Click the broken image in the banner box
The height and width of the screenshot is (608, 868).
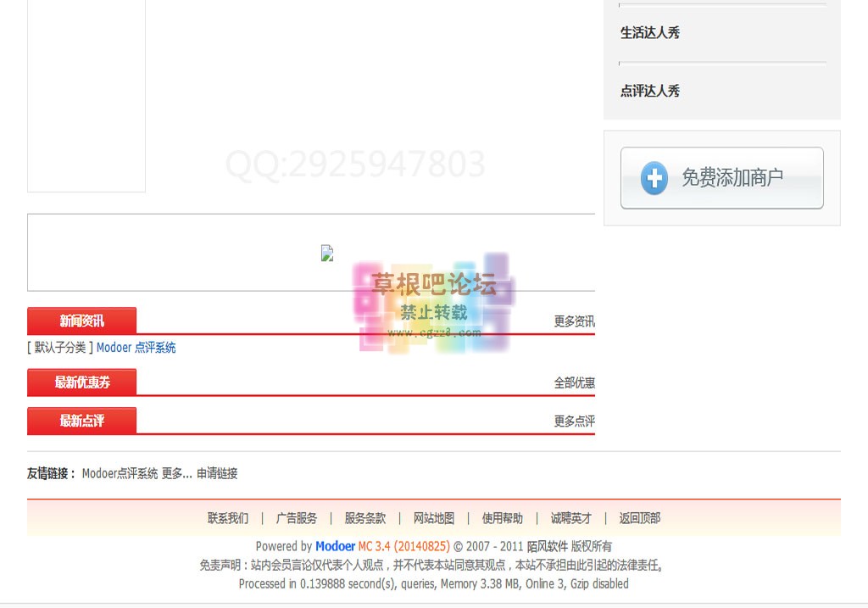327,253
